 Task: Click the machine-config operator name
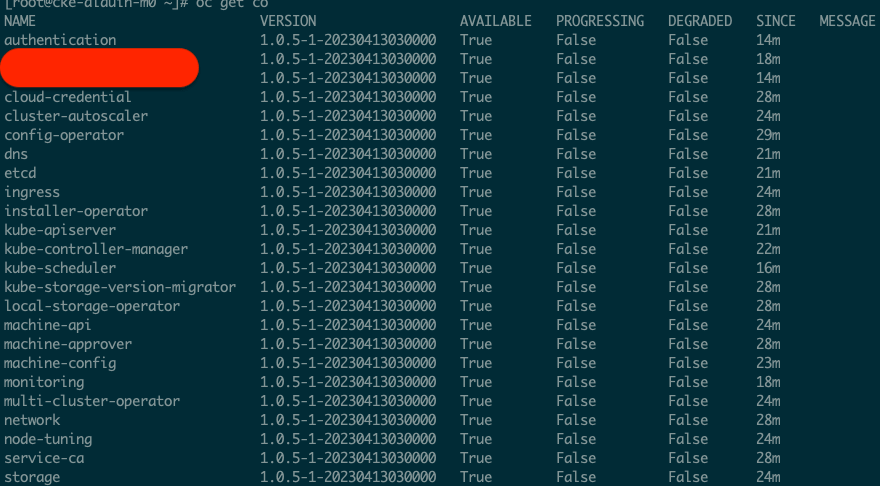pyautogui.click(x=60, y=363)
